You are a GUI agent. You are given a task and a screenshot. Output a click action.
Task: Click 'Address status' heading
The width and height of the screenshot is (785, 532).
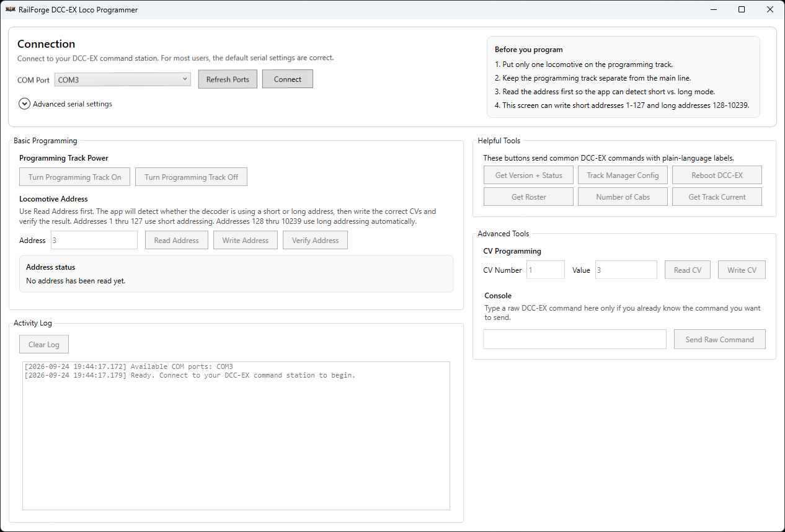[51, 267]
